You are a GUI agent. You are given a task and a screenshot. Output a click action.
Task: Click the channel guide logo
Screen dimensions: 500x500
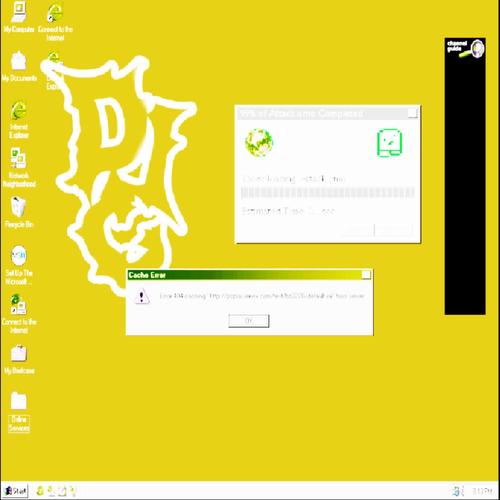pos(465,49)
